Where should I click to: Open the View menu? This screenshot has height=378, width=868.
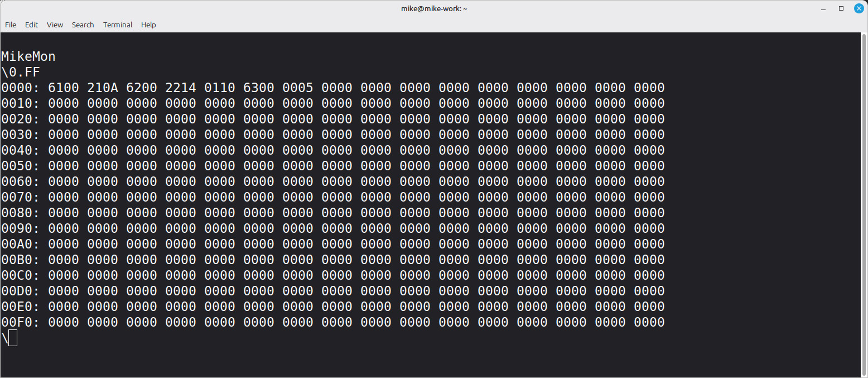pos(55,25)
